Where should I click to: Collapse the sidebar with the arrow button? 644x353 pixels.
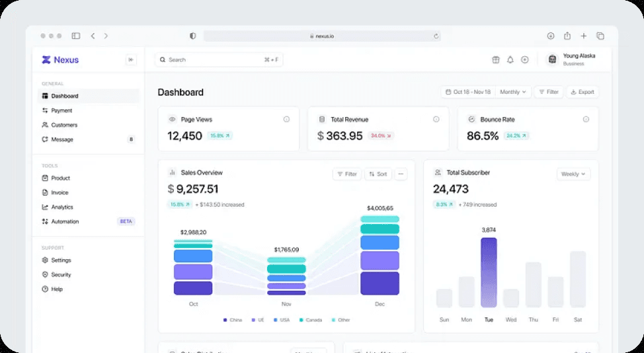tap(131, 60)
